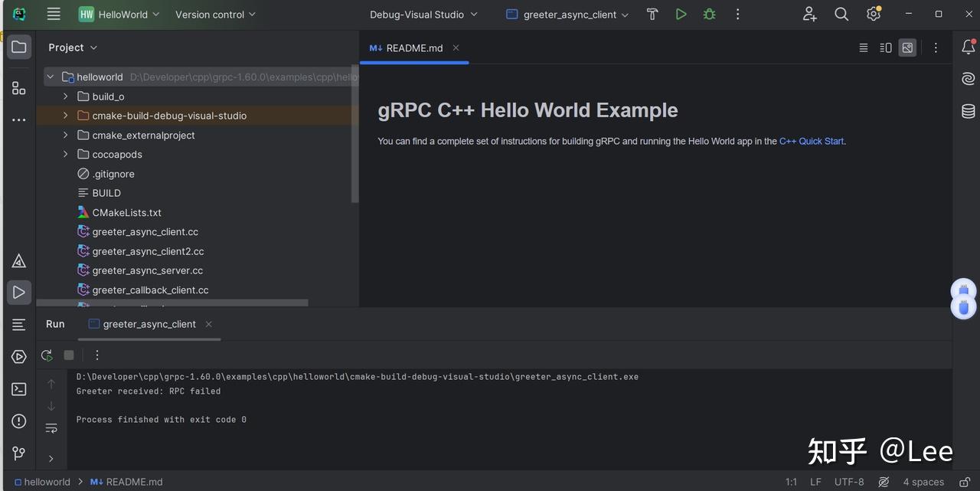The image size is (980, 491).
Task: Expand the build_o folder
Action: pyautogui.click(x=65, y=96)
